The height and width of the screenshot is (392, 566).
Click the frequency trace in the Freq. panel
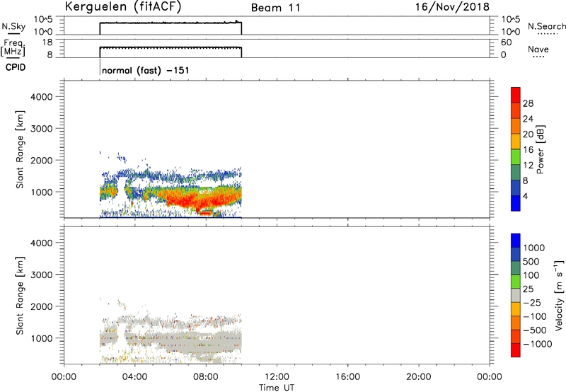point(171,47)
